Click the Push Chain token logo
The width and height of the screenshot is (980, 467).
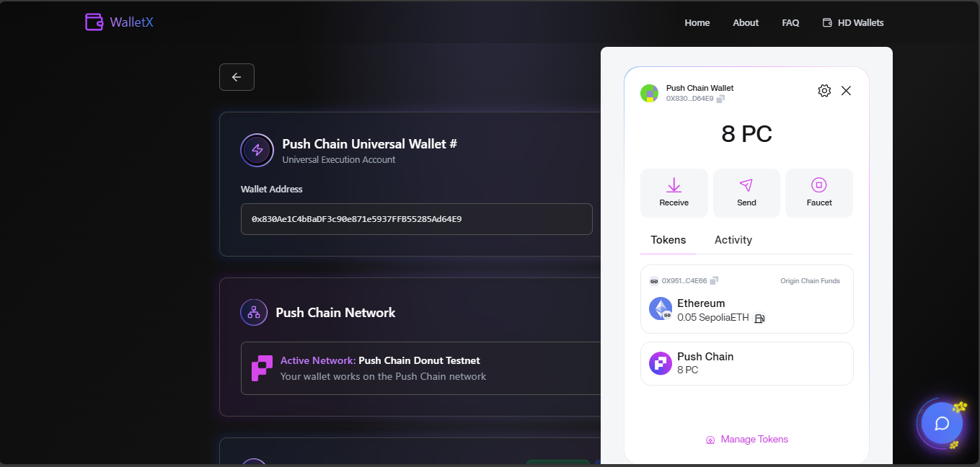click(661, 363)
